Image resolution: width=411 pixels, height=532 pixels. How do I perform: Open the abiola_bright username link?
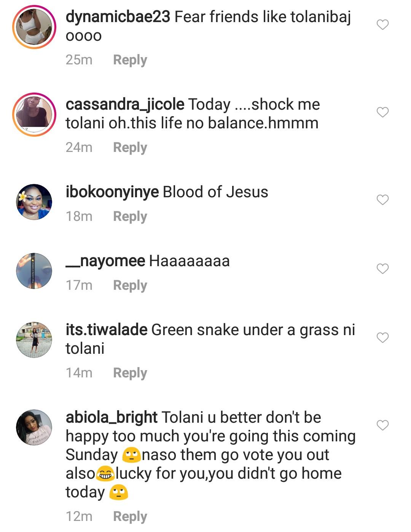112,417
